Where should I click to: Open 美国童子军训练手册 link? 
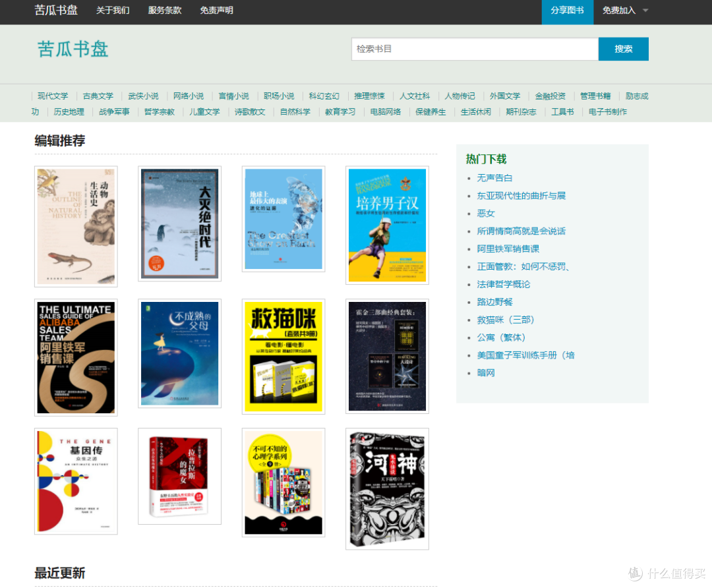coord(525,355)
